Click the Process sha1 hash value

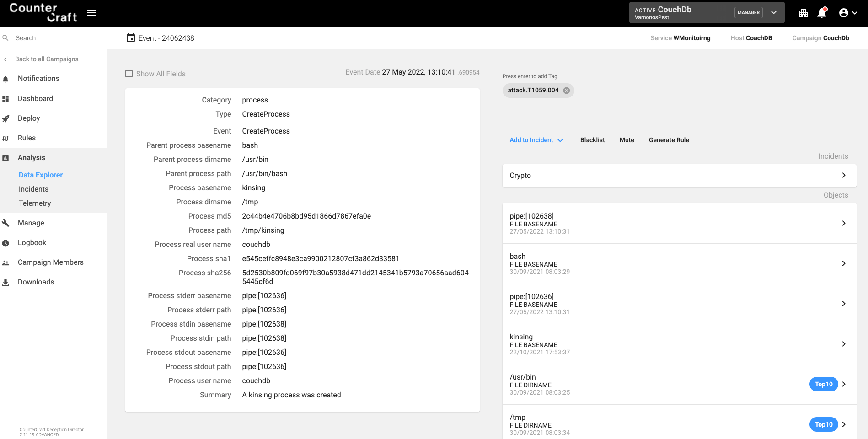click(321, 259)
